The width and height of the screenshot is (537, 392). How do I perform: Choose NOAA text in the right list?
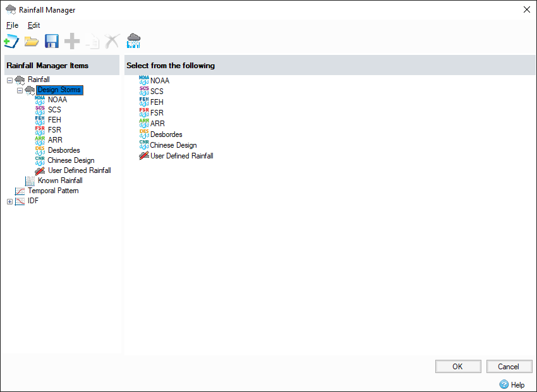pyautogui.click(x=160, y=81)
